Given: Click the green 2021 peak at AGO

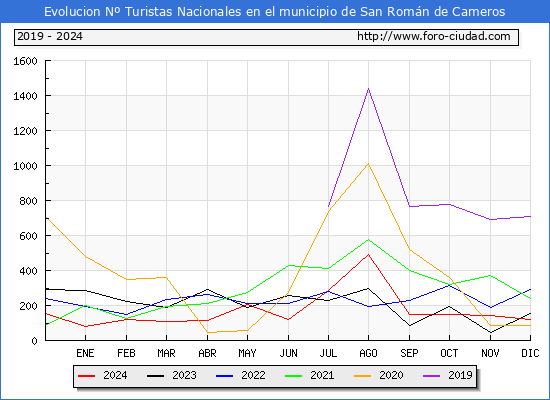Looking at the screenshot, I should tap(368, 240).
